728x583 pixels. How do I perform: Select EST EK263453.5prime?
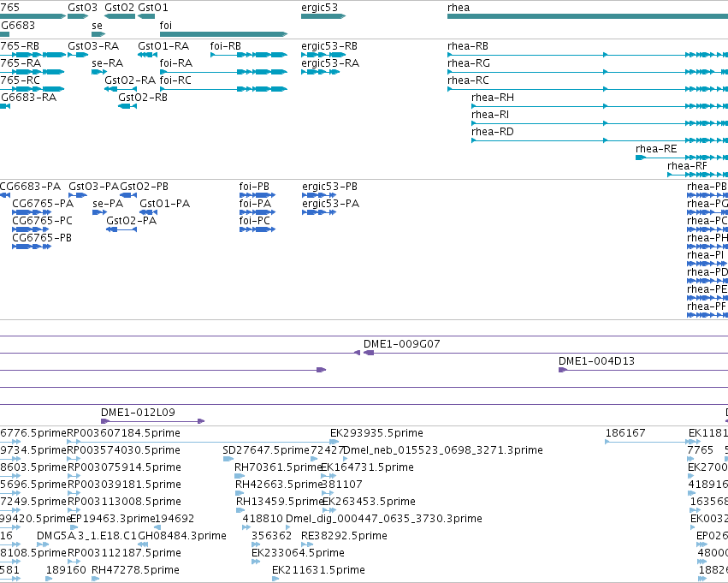click(x=328, y=510)
